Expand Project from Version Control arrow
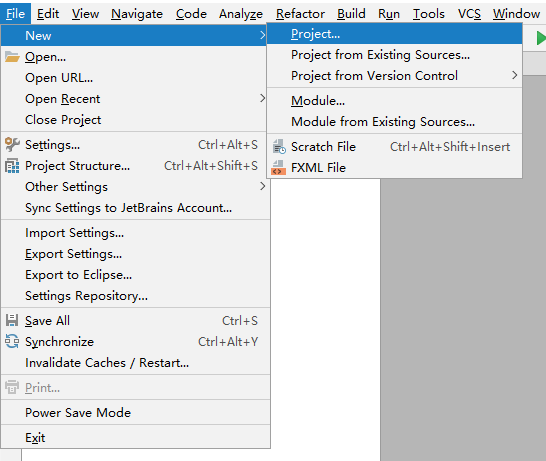 [514, 75]
